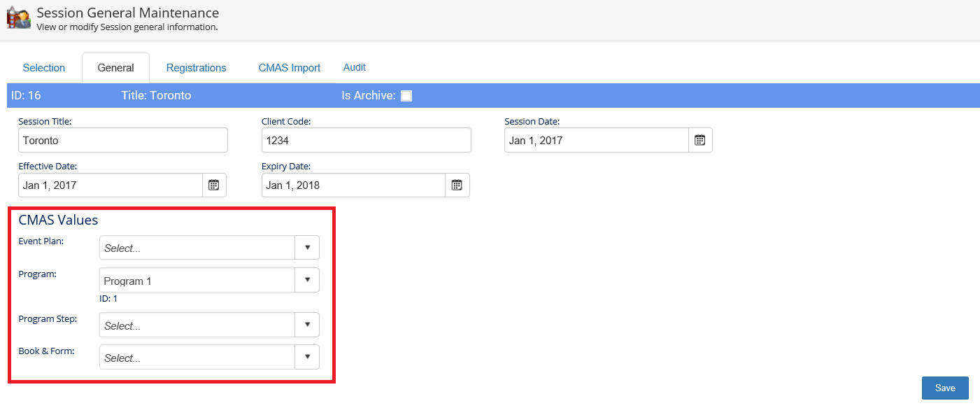Click the Session Date text field
This screenshot has width=980, height=408.
point(596,140)
